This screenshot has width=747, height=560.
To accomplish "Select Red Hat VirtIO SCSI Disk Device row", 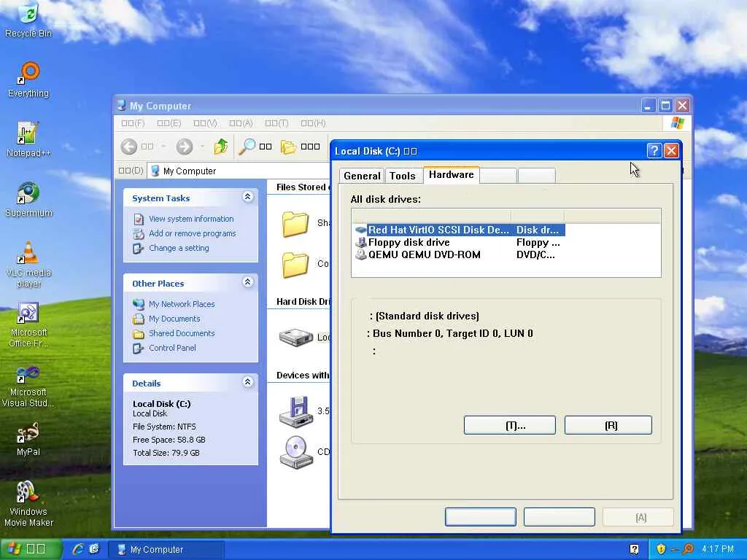I will click(460, 230).
